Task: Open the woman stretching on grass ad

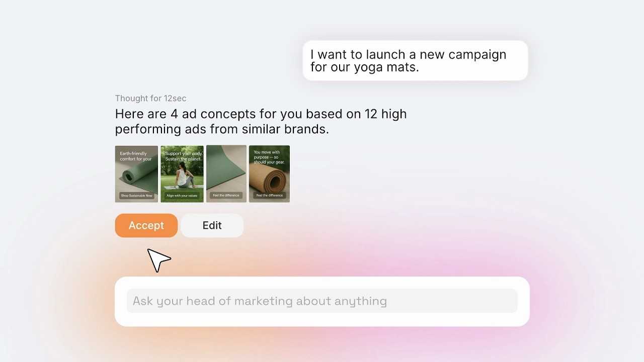Action: 182,174
